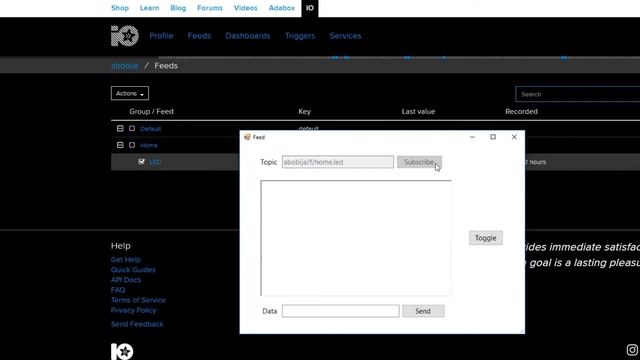Open the Adabox top link
The width and height of the screenshot is (640, 360).
pos(282,8)
